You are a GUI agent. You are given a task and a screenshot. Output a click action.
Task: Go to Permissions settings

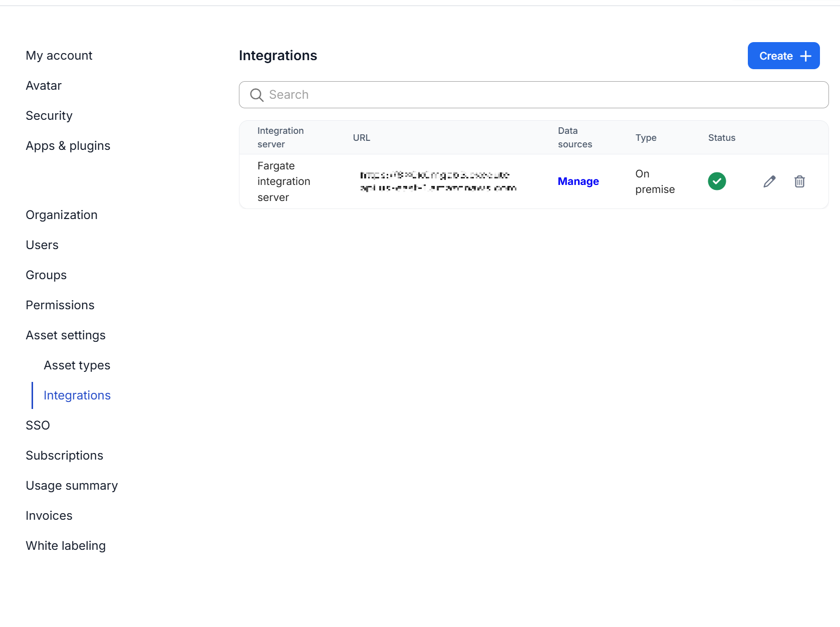tap(60, 305)
